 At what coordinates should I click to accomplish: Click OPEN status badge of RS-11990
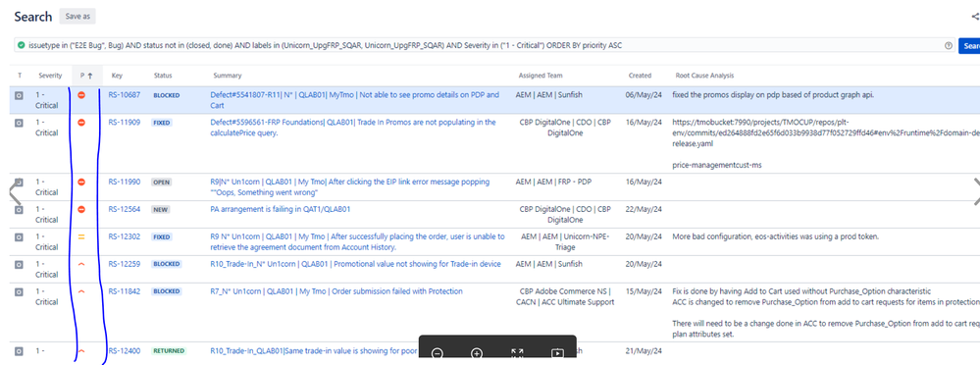pyautogui.click(x=161, y=182)
